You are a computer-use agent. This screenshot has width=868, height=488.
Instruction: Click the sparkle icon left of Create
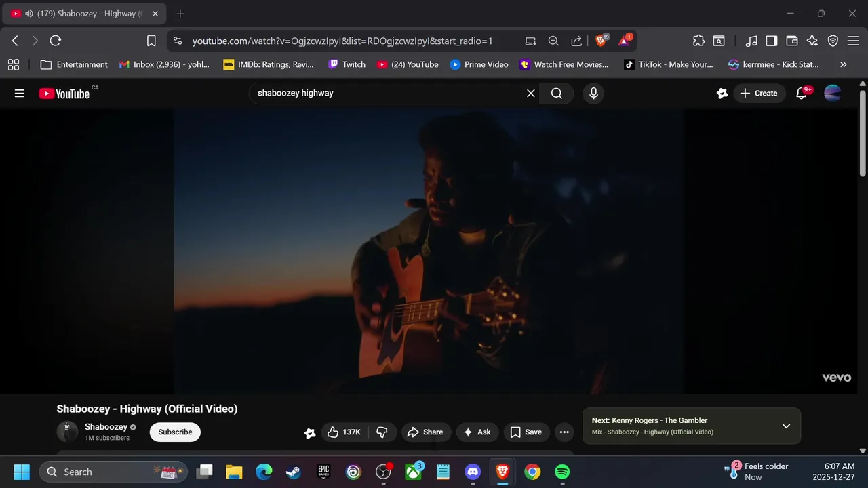[x=722, y=94]
